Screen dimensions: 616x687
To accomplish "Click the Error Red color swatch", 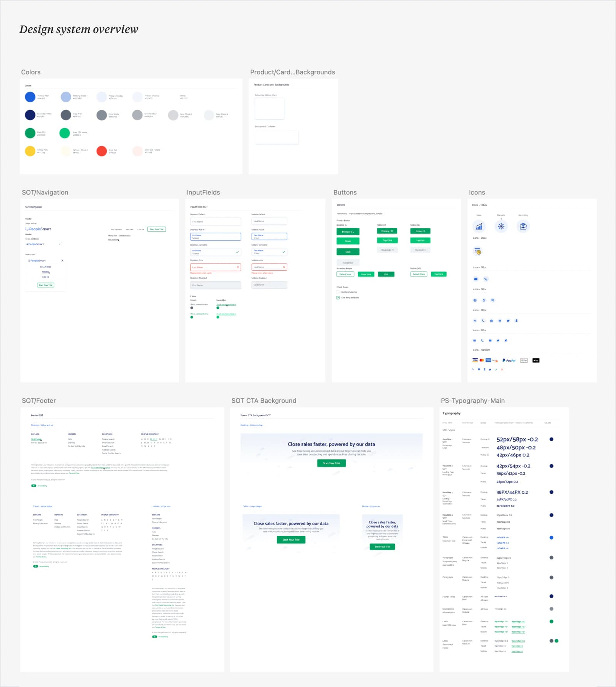I will tap(102, 151).
